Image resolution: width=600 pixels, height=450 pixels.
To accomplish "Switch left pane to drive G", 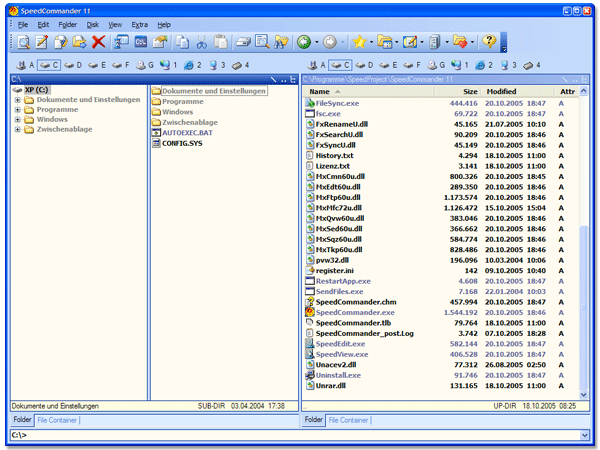I will coord(145,65).
